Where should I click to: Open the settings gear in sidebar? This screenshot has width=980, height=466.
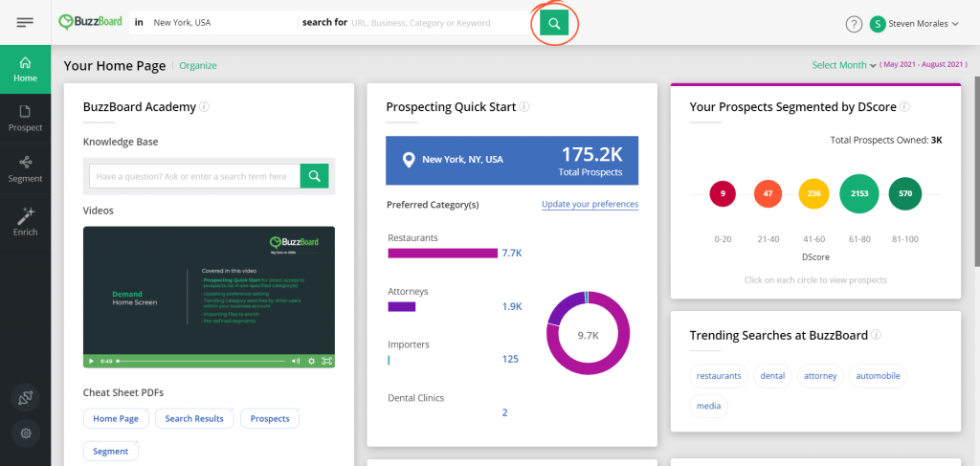(26, 433)
